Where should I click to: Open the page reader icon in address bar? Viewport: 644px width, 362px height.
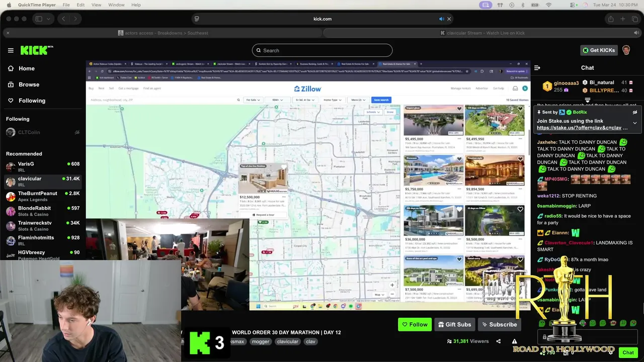pyautogui.click(x=197, y=19)
